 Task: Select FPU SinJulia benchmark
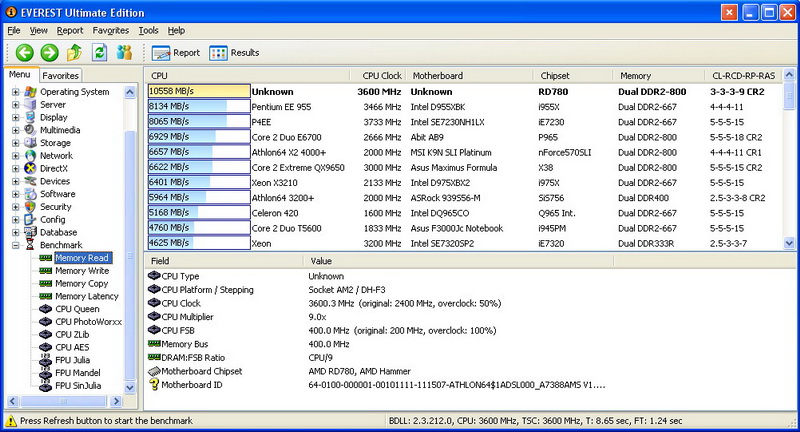coord(78,386)
